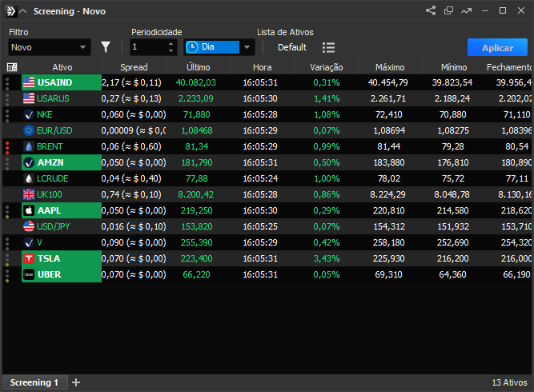
Task: Open the Filtro dropdown showing Novo
Action: pos(50,47)
